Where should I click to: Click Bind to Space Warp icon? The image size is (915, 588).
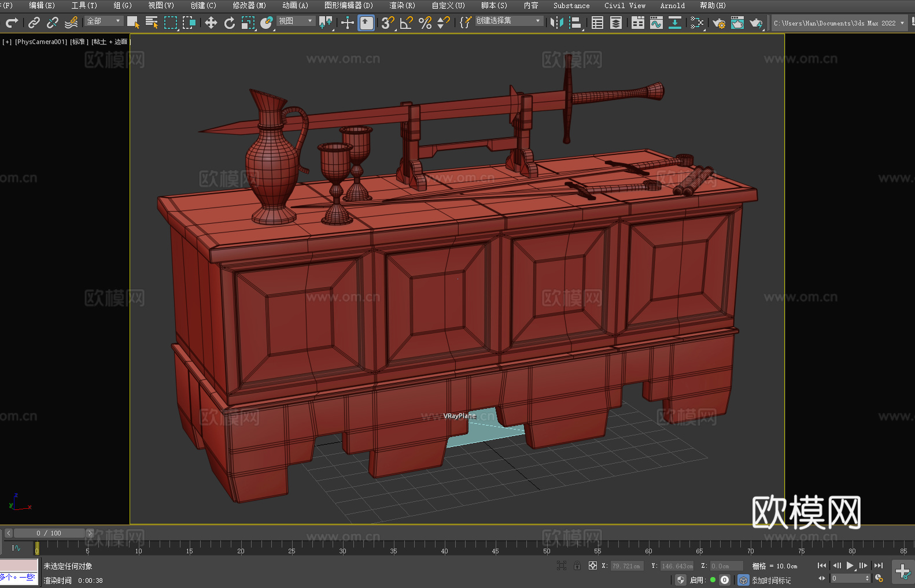pyautogui.click(x=71, y=23)
